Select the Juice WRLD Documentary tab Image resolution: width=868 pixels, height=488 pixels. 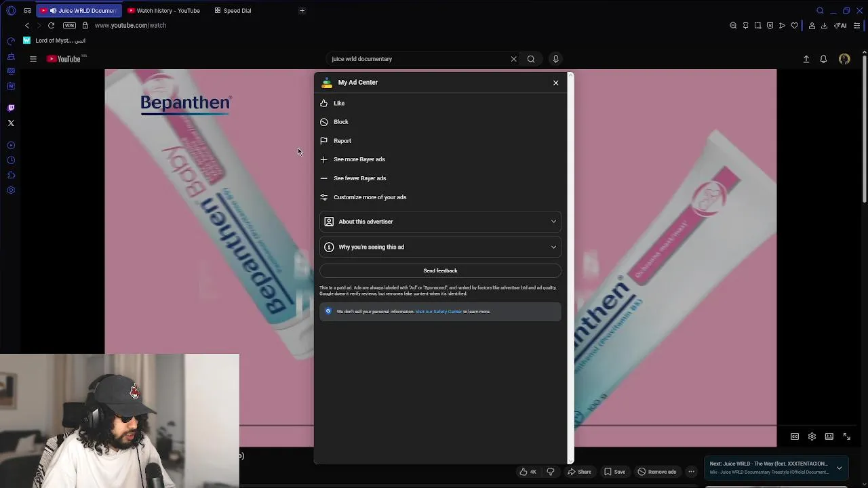78,11
